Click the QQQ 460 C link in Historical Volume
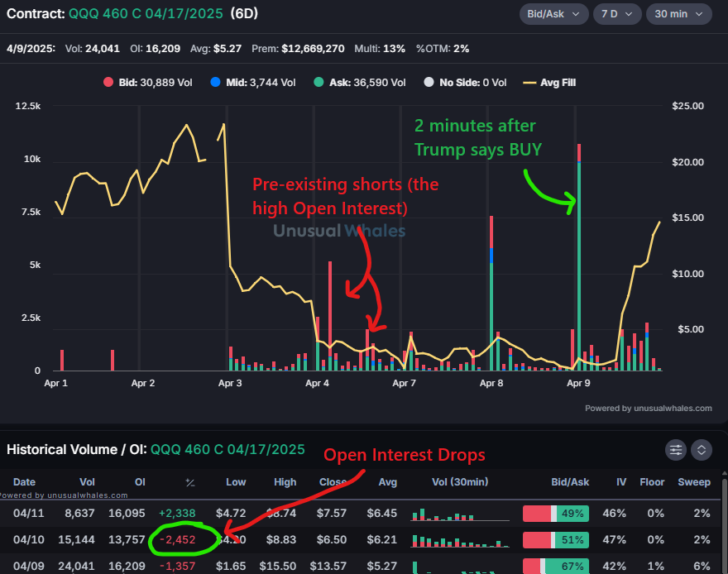The image size is (728, 574). point(228,449)
